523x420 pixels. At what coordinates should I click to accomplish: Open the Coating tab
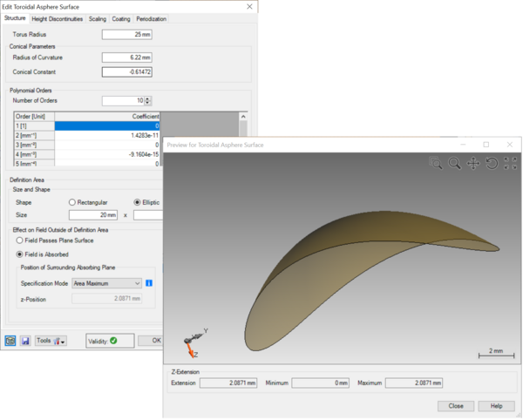tap(121, 18)
